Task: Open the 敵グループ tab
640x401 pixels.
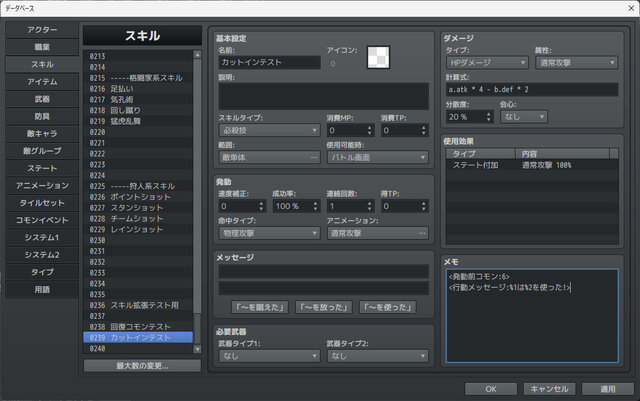Action: [42, 151]
